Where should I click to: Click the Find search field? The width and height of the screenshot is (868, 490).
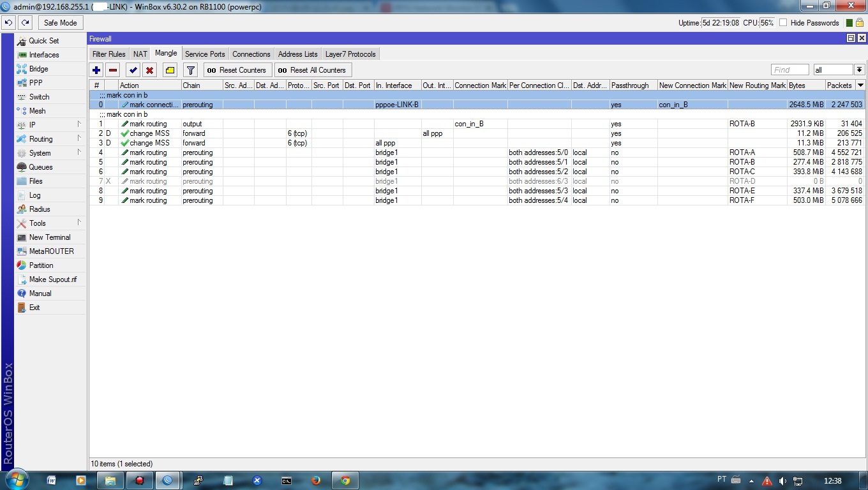point(790,70)
